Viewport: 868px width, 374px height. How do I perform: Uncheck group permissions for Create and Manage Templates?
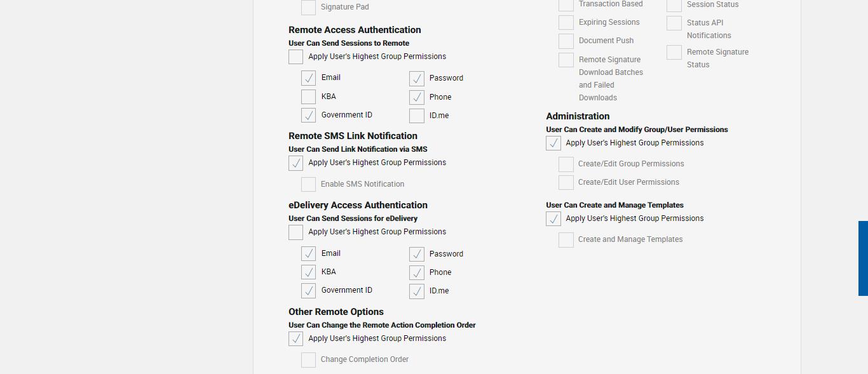[553, 219]
